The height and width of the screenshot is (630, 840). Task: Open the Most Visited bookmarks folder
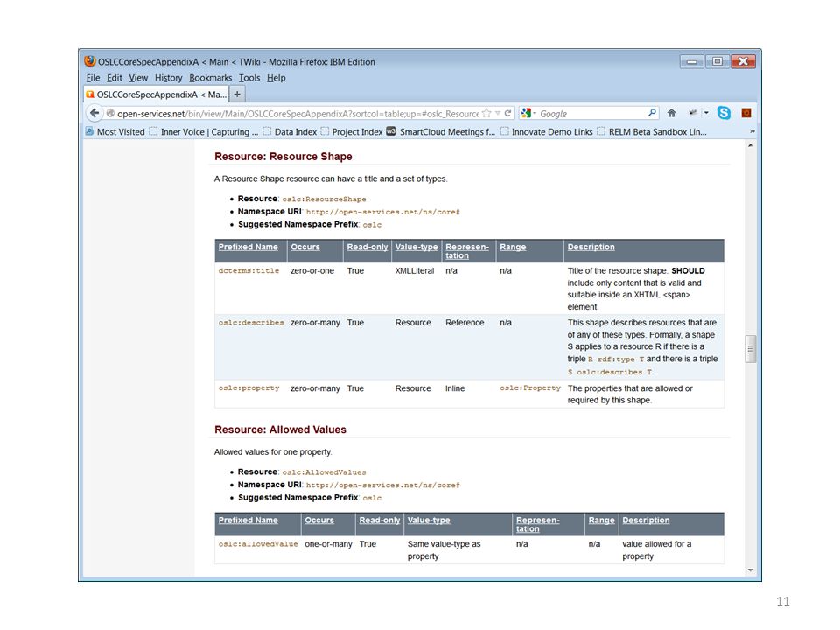[x=115, y=132]
